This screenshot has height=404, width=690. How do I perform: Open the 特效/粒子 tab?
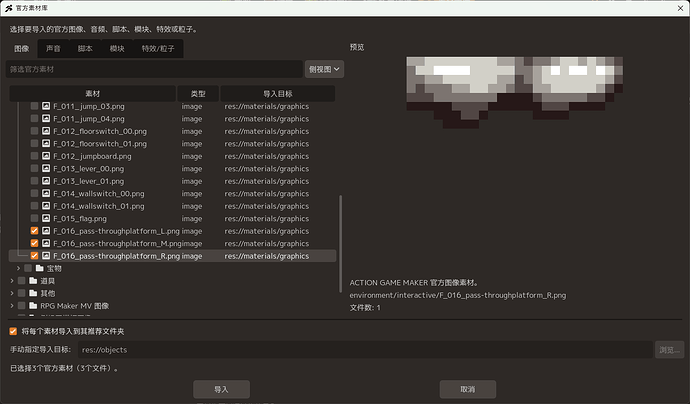[x=158, y=48]
